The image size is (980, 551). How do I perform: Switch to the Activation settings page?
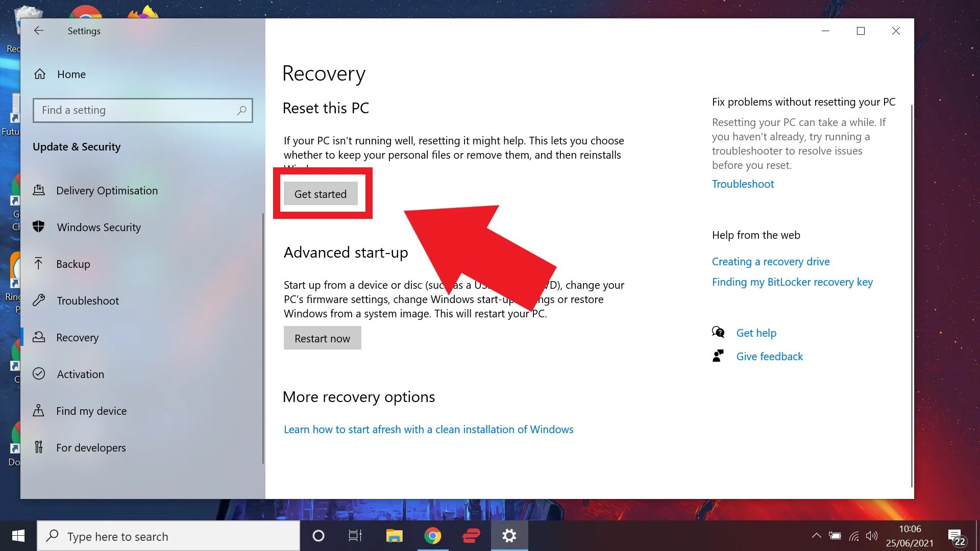point(80,374)
